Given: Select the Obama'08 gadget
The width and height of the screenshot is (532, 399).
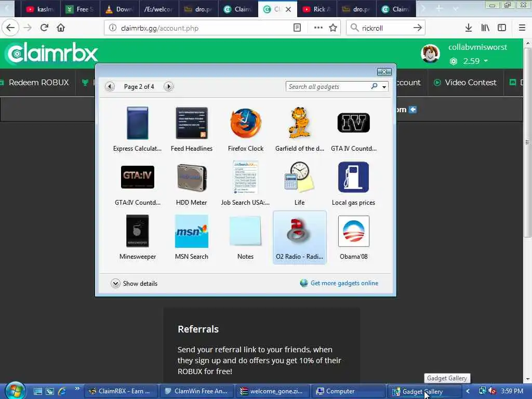Looking at the screenshot, I should (x=353, y=237).
